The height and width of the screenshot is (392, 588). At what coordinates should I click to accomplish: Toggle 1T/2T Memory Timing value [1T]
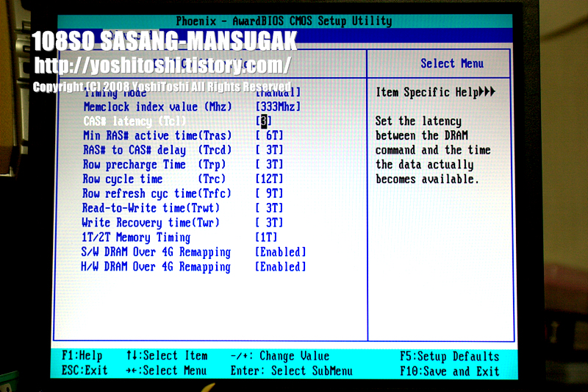(x=266, y=238)
